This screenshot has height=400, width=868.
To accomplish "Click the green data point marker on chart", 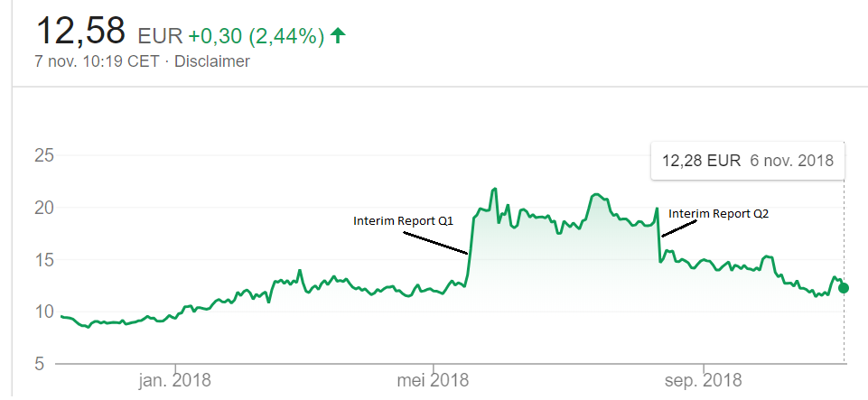I will point(844,288).
